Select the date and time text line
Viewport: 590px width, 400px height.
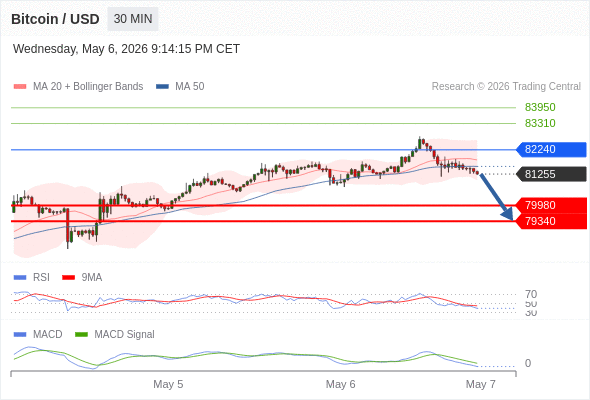[x=126, y=49]
